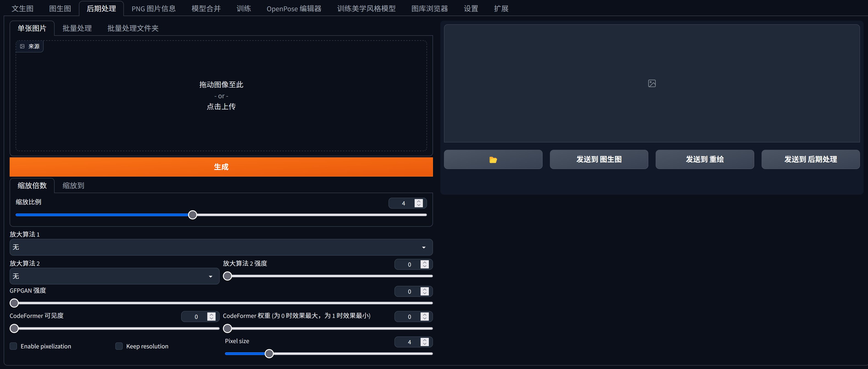Enable pixelization checkbox
This screenshot has height=369, width=868.
click(14, 346)
